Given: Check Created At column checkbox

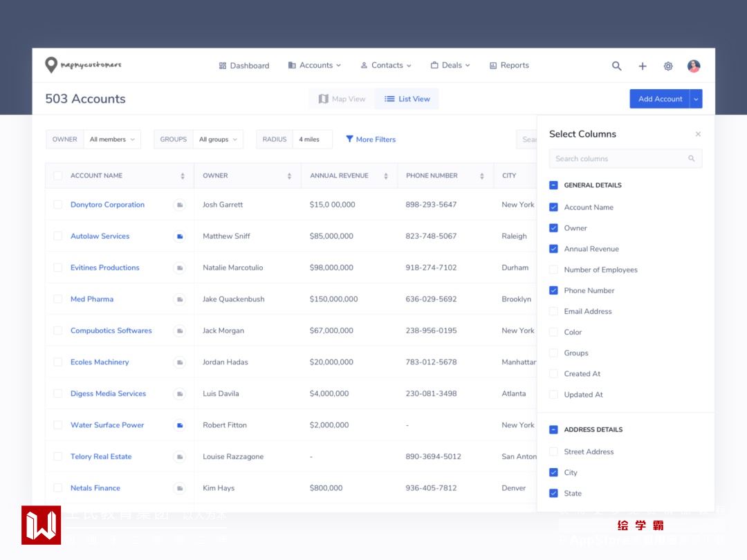Looking at the screenshot, I should click(553, 374).
